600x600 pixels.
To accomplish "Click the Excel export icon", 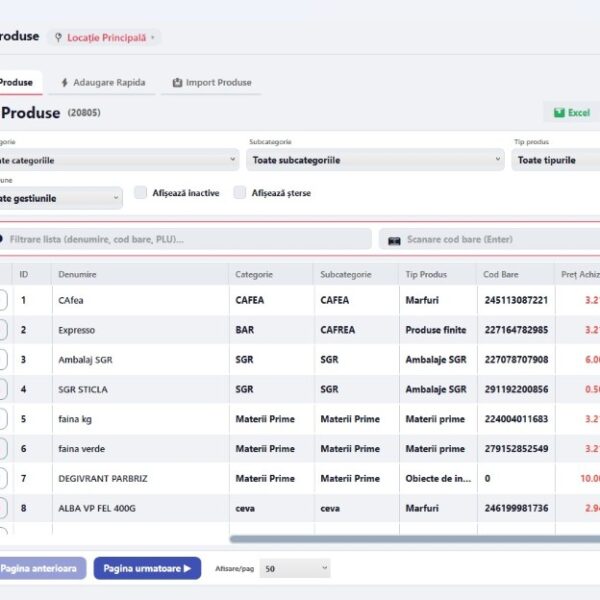I will point(559,112).
